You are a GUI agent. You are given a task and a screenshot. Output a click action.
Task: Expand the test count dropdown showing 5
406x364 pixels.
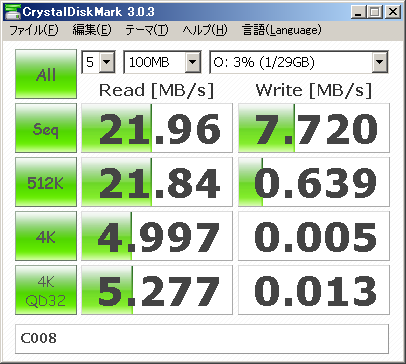[x=107, y=62]
